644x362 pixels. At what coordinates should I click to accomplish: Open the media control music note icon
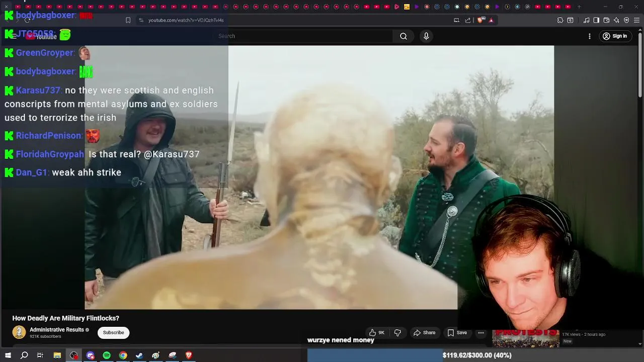pyautogui.click(x=587, y=20)
